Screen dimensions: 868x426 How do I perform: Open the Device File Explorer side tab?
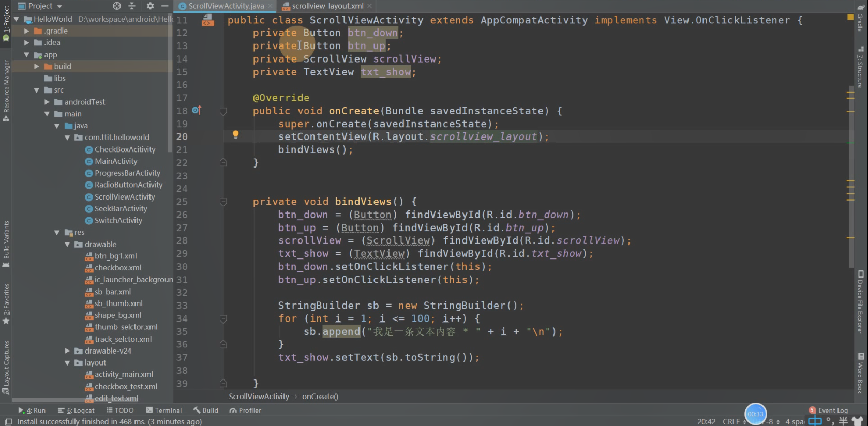(x=860, y=302)
